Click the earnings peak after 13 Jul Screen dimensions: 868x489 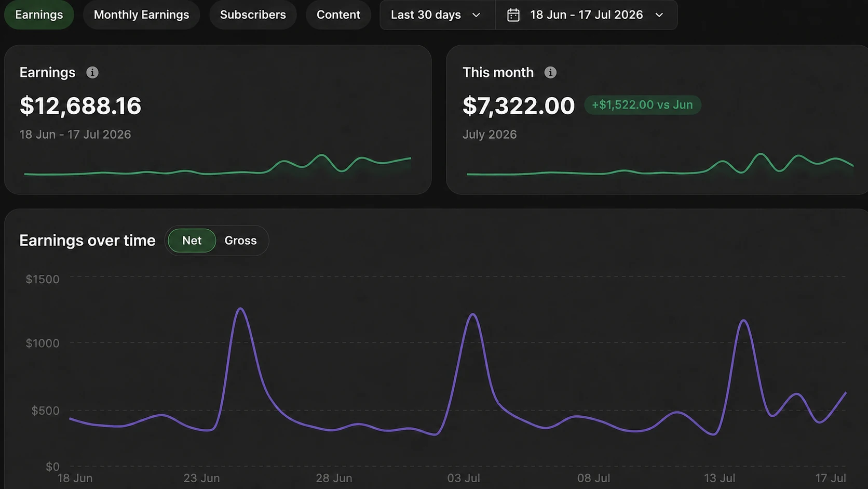pyautogui.click(x=744, y=321)
